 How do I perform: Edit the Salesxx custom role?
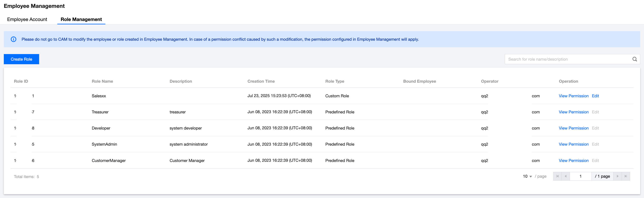pos(595,96)
